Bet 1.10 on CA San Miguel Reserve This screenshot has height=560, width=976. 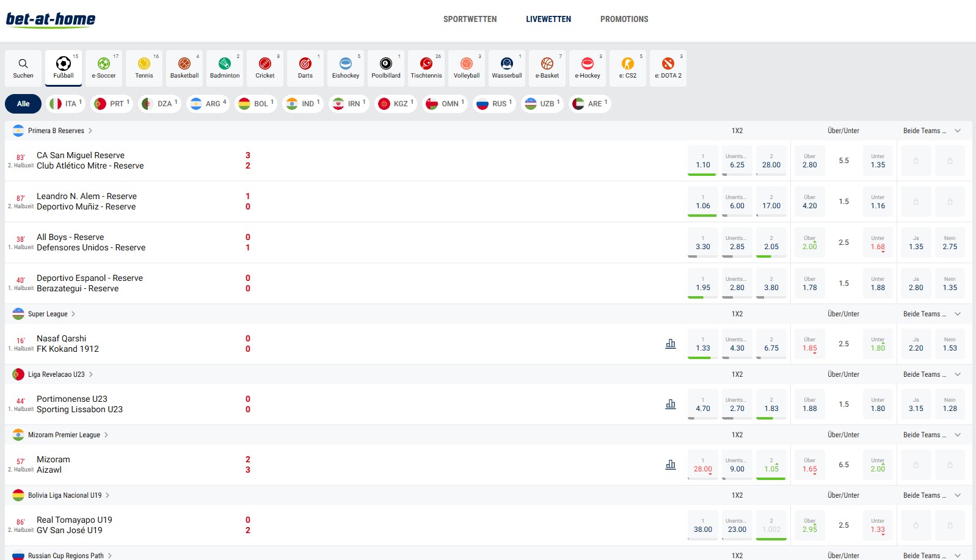(703, 161)
